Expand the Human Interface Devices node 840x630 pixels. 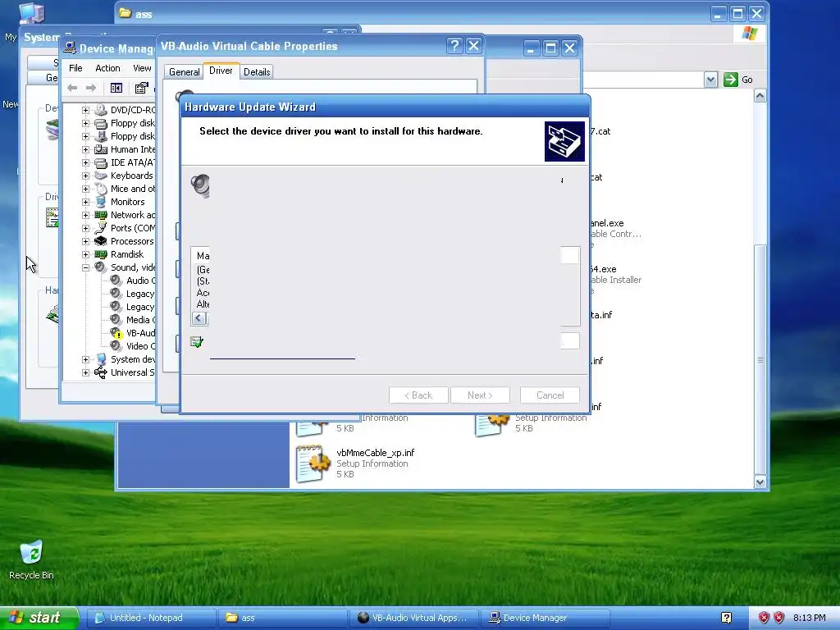(x=85, y=149)
